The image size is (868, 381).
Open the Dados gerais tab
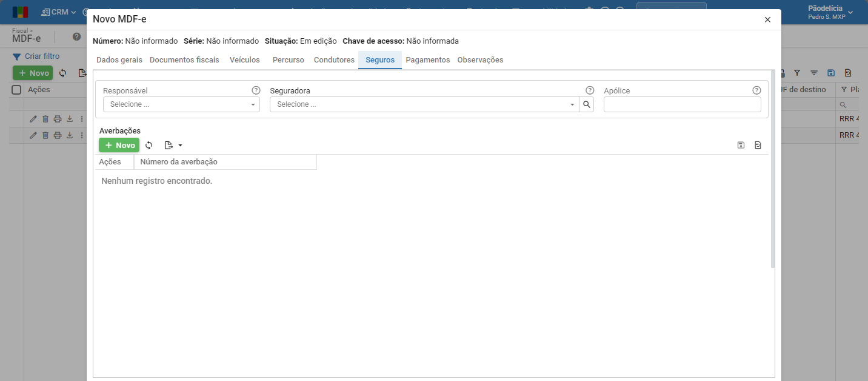[119, 60]
